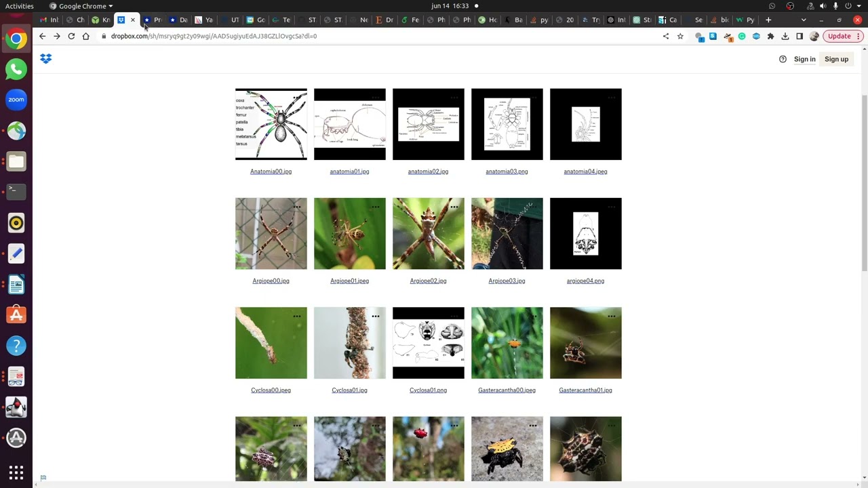The height and width of the screenshot is (488, 868).
Task: Open the Dropbox logo home link
Action: point(45,59)
